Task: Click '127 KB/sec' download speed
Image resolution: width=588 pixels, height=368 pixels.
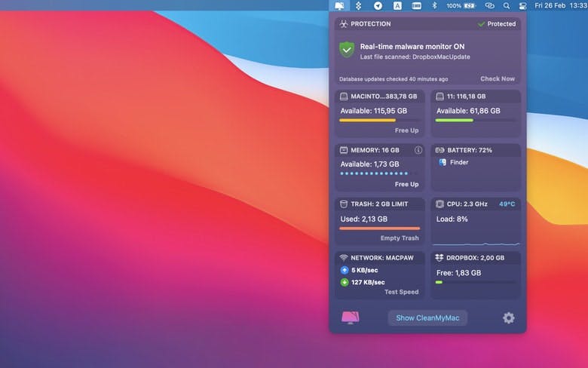Action: tap(368, 282)
